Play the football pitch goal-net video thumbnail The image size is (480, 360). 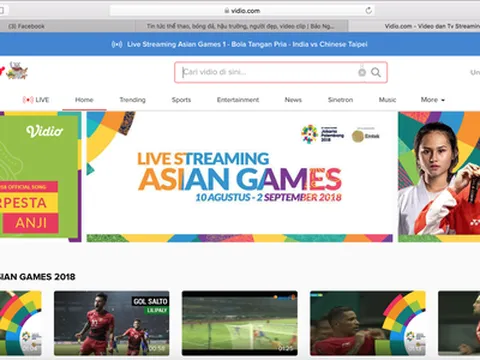pyautogui.click(x=240, y=323)
